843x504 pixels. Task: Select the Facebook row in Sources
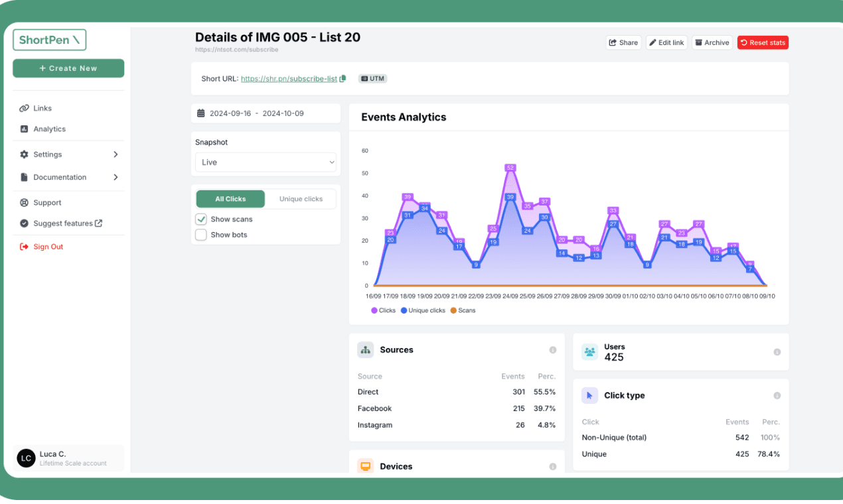[457, 409]
